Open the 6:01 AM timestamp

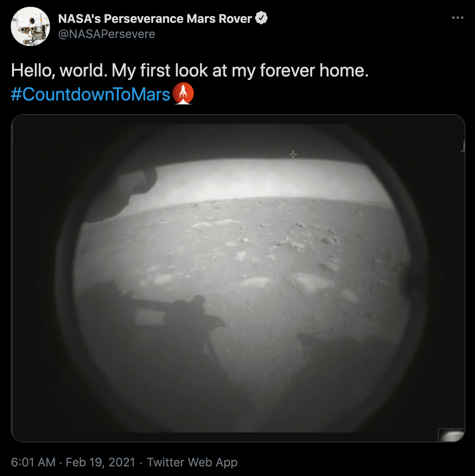[x=33, y=462]
